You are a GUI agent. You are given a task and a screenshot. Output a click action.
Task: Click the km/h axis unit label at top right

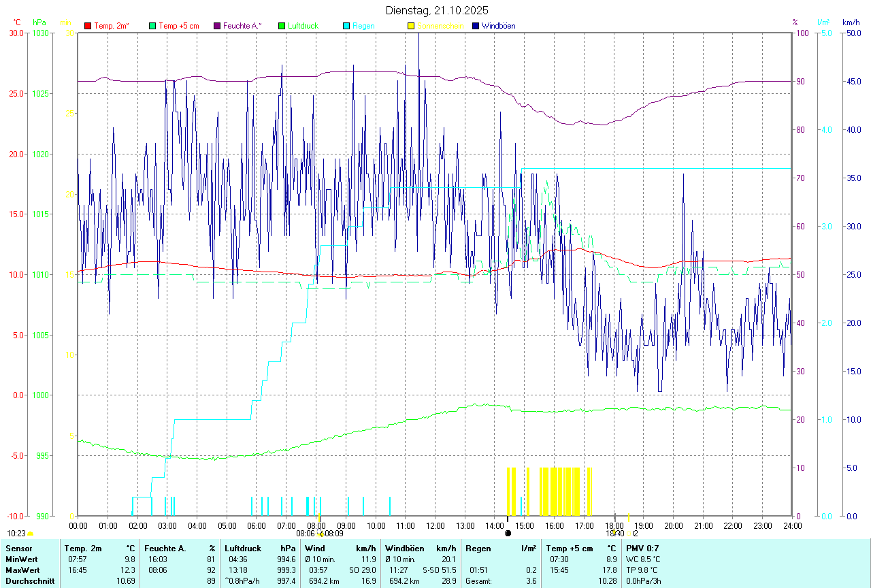click(851, 22)
